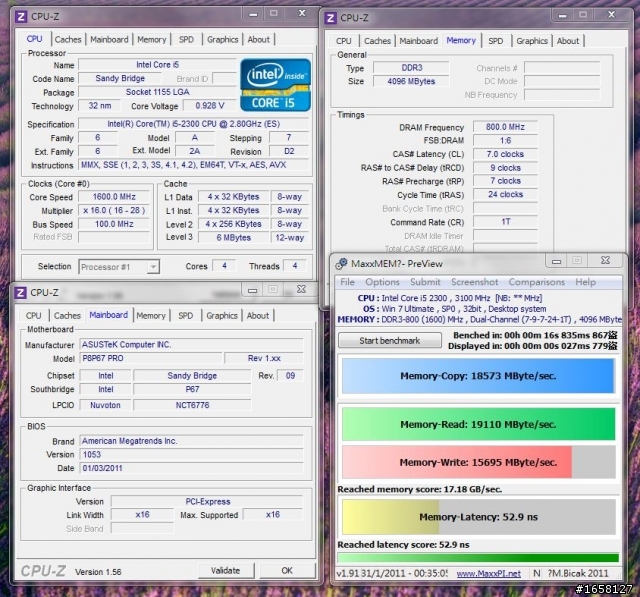
Task: Click the CPU-Z logo icon in the Memory window title bar
Action: pos(330,18)
